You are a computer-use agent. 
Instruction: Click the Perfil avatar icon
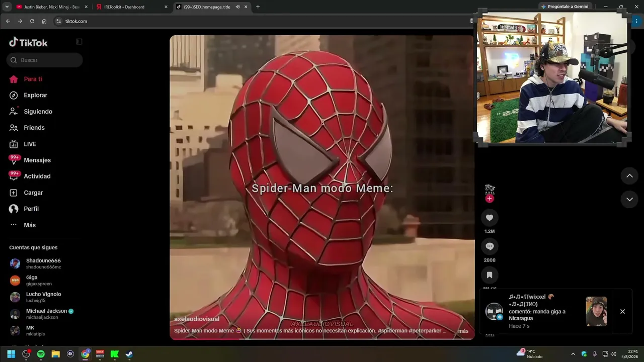pos(14,209)
